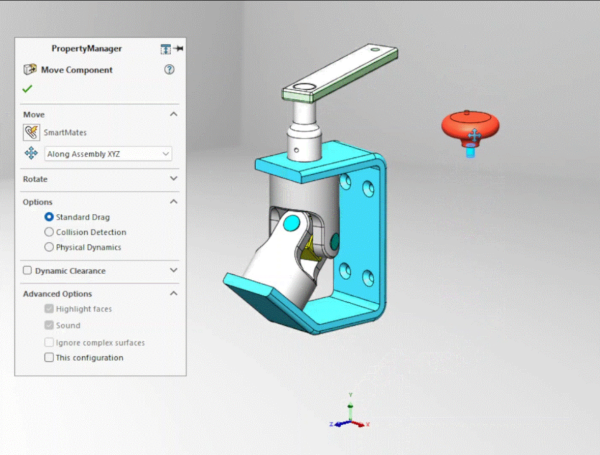The width and height of the screenshot is (600, 455).
Task: Collapse the Move section
Action: [x=174, y=115]
